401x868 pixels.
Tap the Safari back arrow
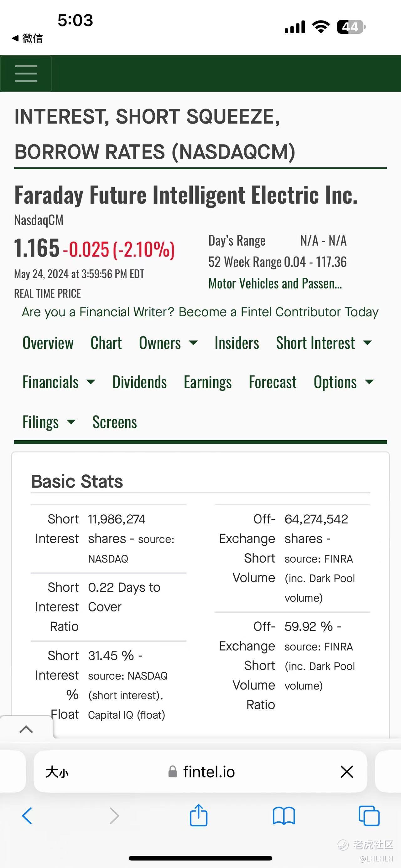click(x=27, y=816)
